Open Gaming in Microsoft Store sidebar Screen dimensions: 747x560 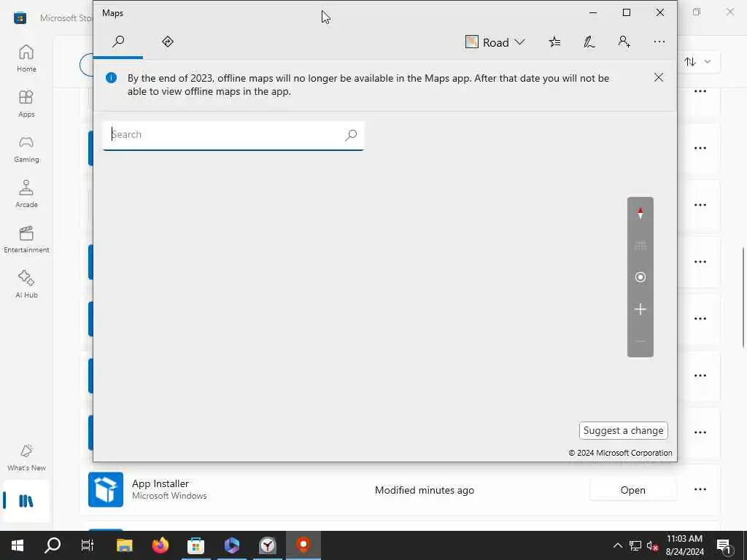(x=26, y=149)
